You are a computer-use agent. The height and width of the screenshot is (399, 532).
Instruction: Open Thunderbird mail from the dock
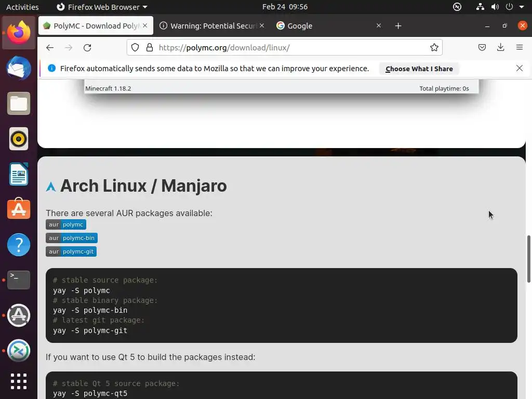click(19, 68)
